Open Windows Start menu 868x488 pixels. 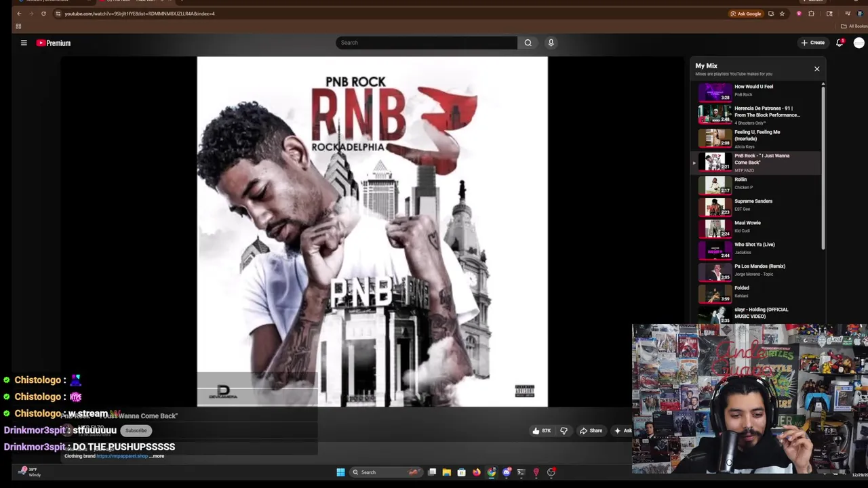[340, 472]
